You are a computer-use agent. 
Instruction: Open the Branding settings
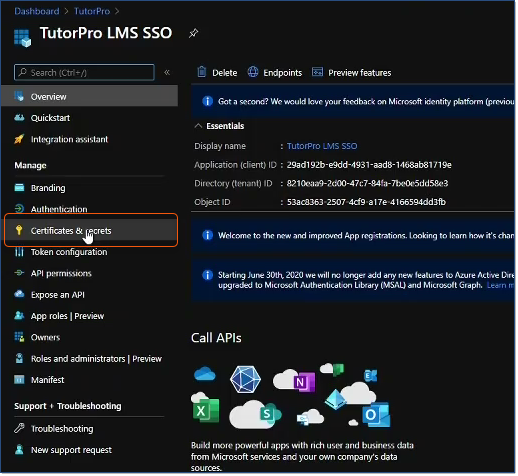click(x=48, y=188)
